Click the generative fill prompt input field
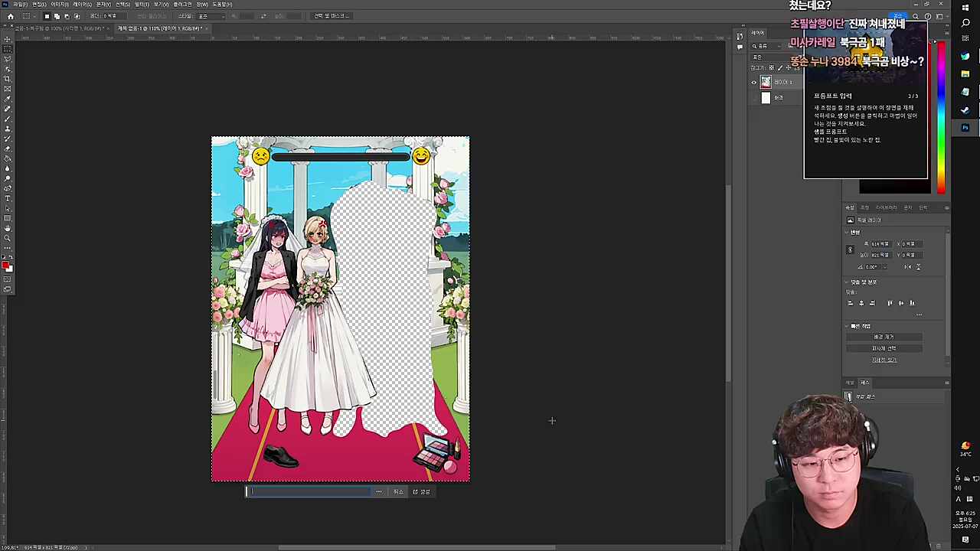Screen dimensions: 980x551 pos(309,491)
